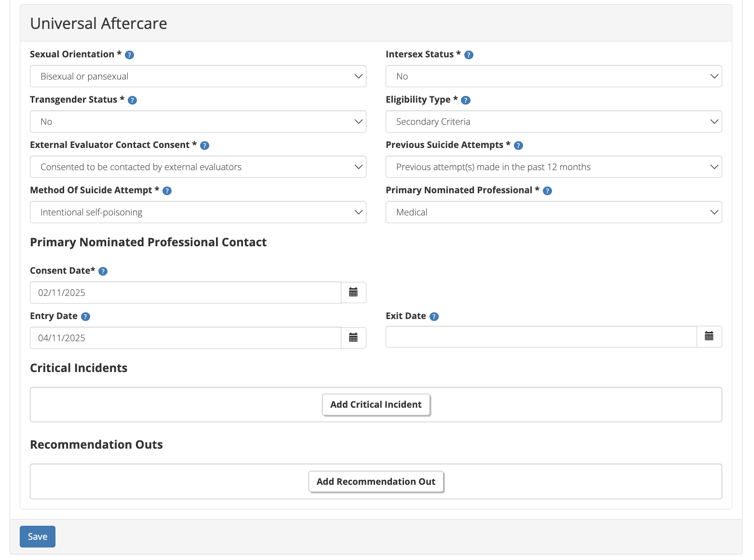Image resolution: width=754 pixels, height=560 pixels.
Task: Open the Transgender Status dropdown
Action: coord(198,121)
